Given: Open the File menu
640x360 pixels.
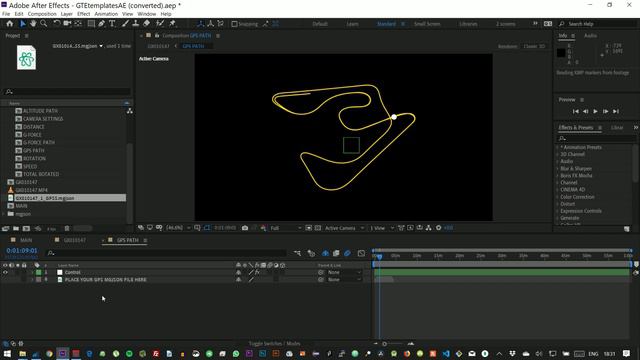Looking at the screenshot, I should pyautogui.click(x=6, y=14).
